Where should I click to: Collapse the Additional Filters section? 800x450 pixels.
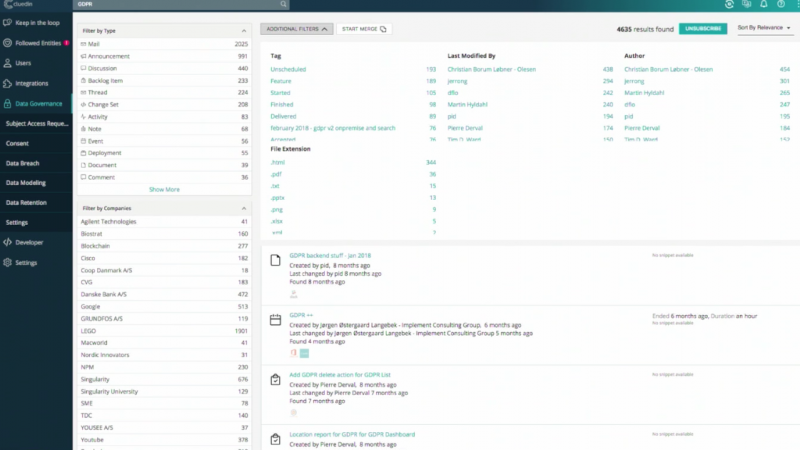[297, 29]
